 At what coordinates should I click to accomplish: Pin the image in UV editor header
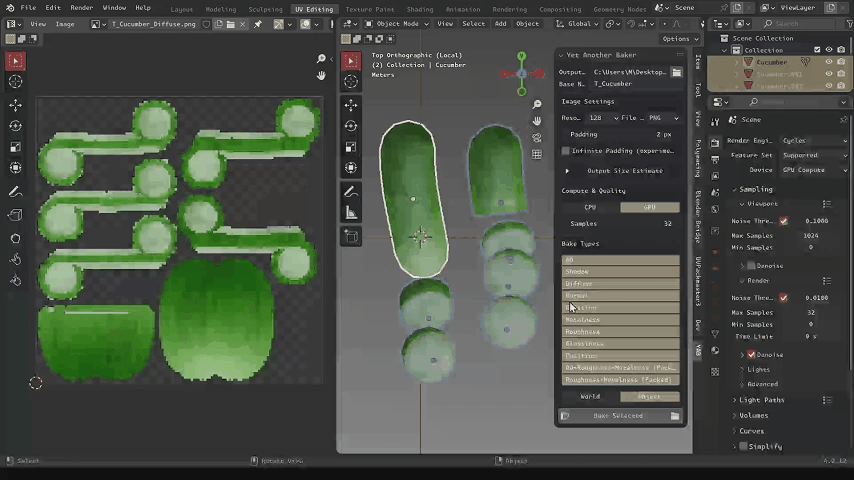[x=258, y=24]
